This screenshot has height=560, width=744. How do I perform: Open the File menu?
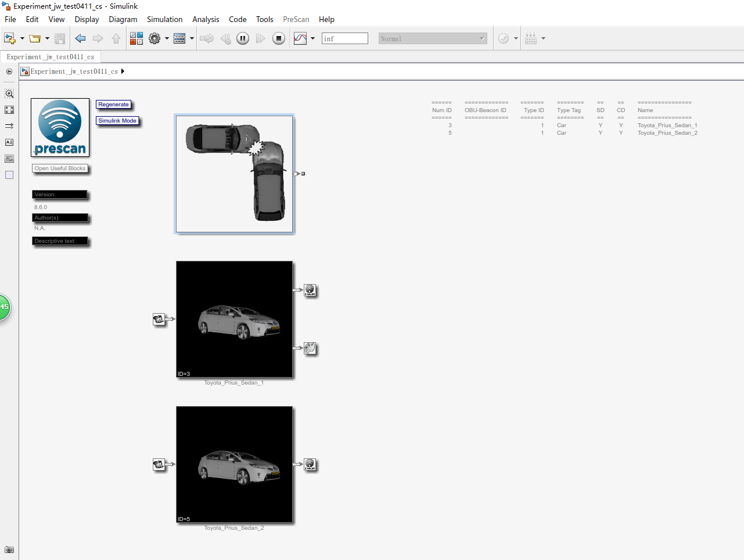10,19
